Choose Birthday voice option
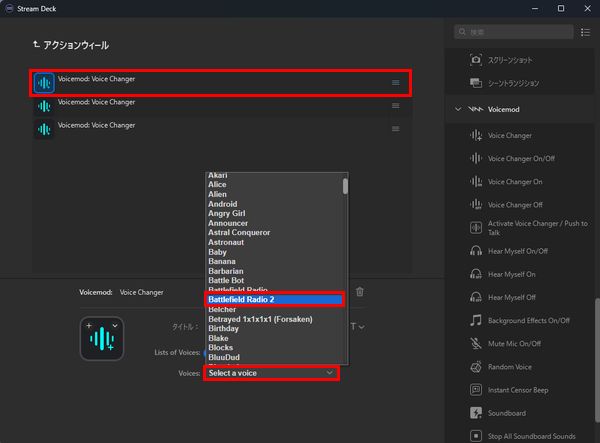600x443 pixels. pos(223,329)
